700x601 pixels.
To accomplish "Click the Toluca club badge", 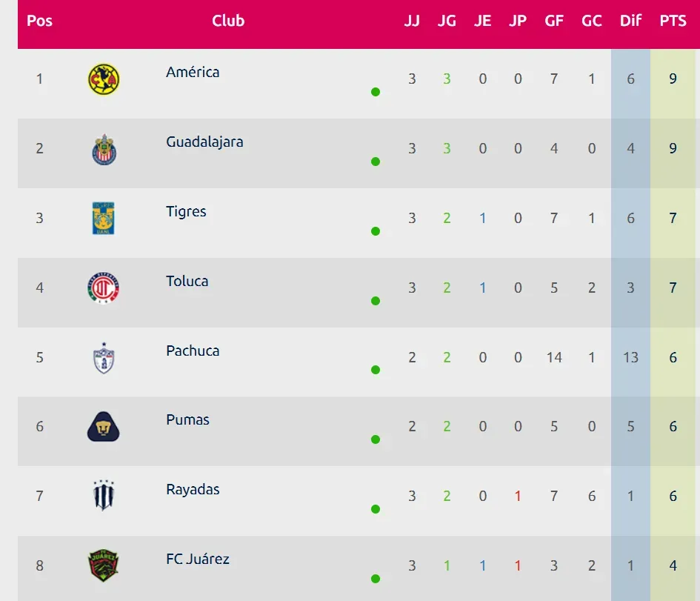I will [104, 288].
